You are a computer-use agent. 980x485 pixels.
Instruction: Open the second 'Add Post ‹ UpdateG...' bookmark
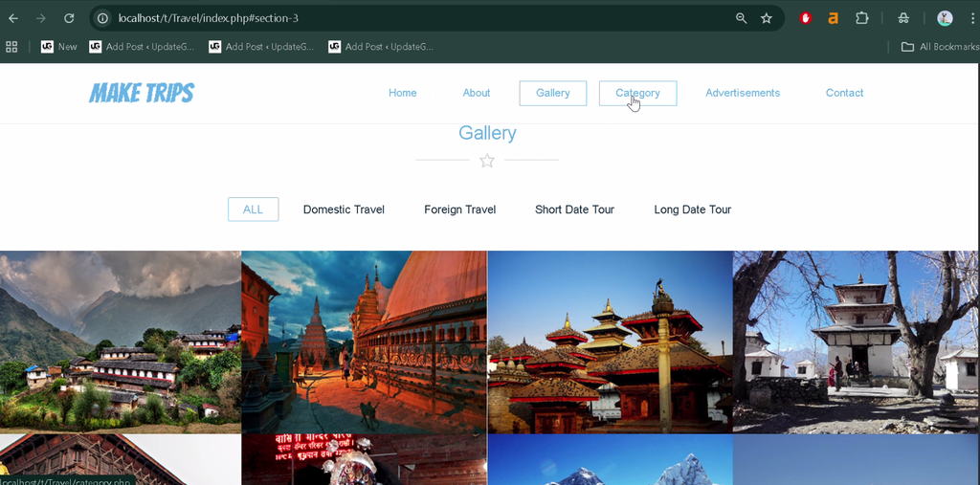pos(261,47)
